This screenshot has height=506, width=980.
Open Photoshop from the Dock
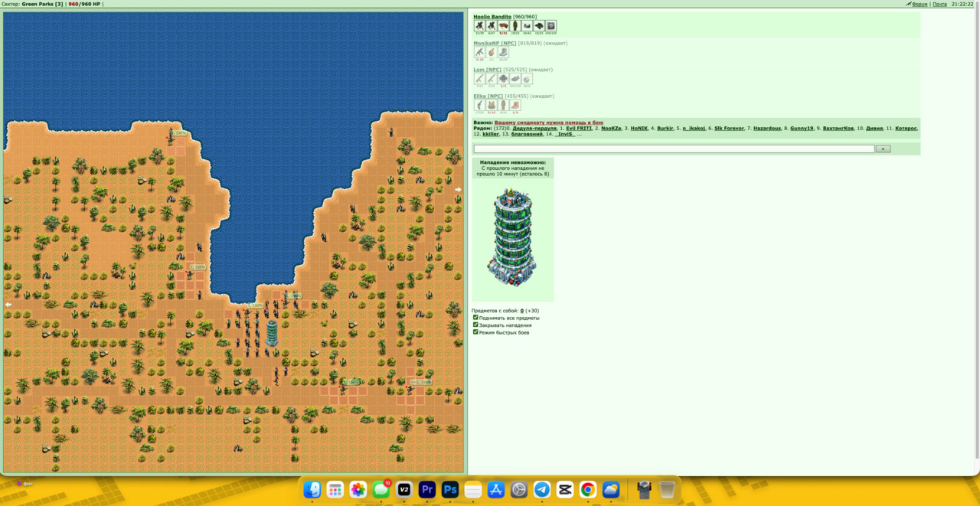[x=450, y=489]
